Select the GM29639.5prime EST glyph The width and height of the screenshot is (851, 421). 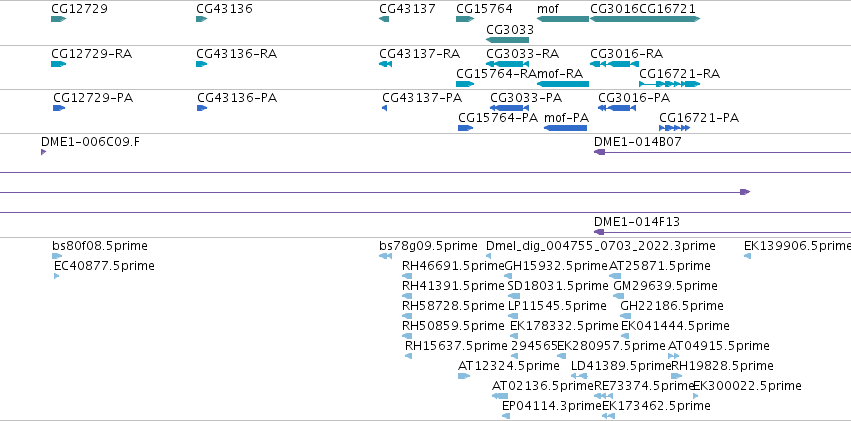point(618,296)
